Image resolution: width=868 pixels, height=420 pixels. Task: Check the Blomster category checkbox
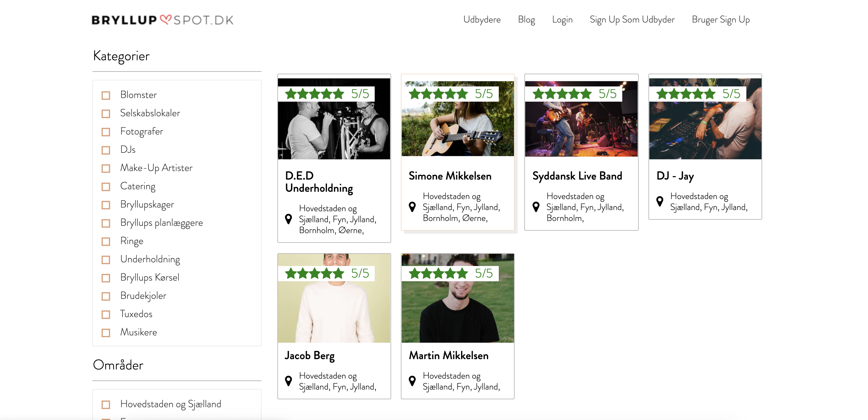tap(106, 95)
